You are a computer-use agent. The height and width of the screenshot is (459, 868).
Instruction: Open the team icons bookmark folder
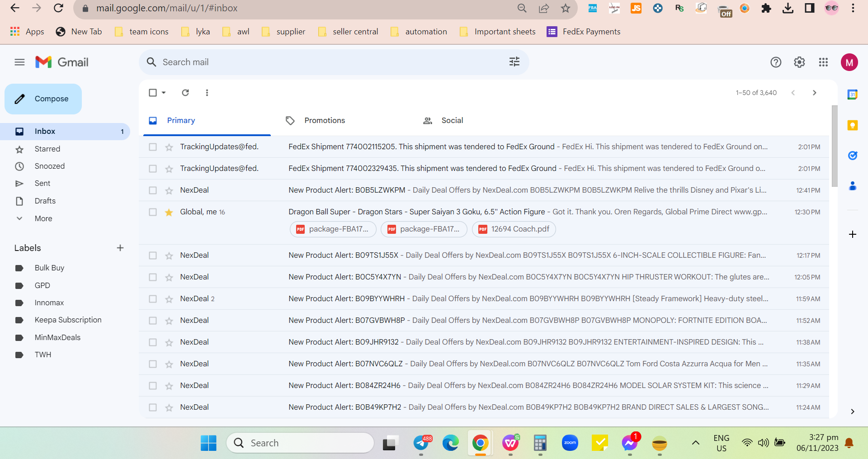[x=142, y=32]
